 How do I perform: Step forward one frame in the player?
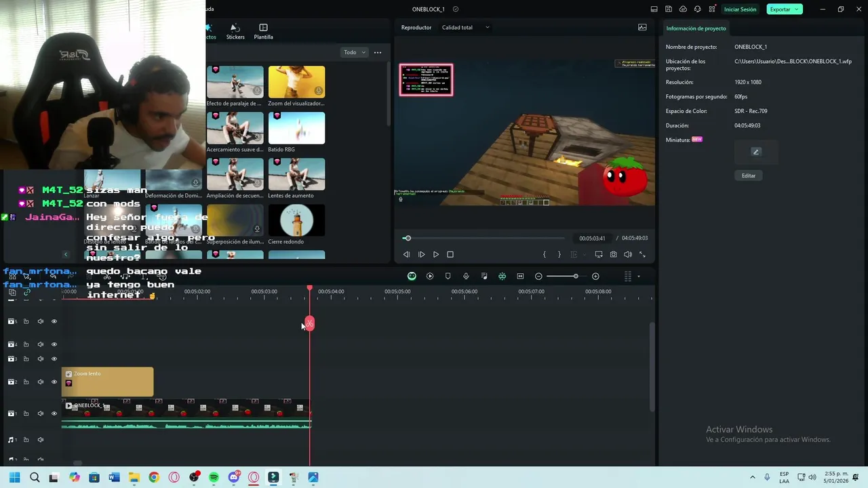421,254
